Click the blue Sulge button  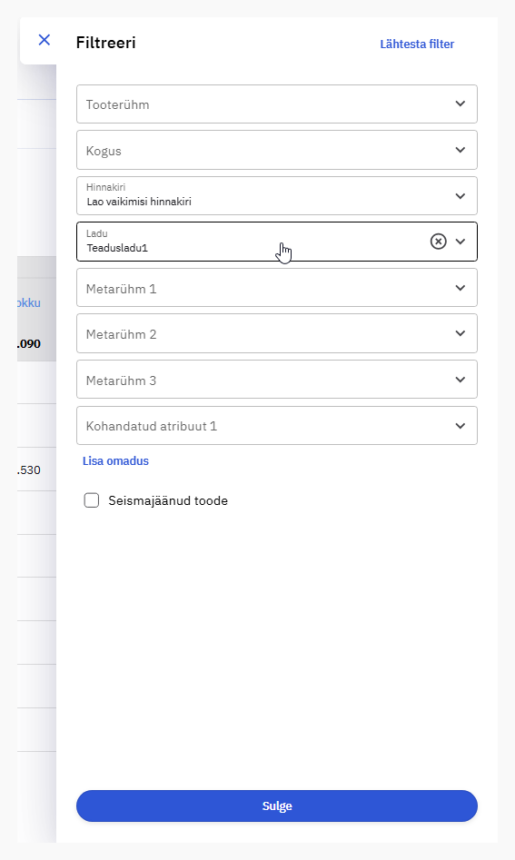point(277,806)
